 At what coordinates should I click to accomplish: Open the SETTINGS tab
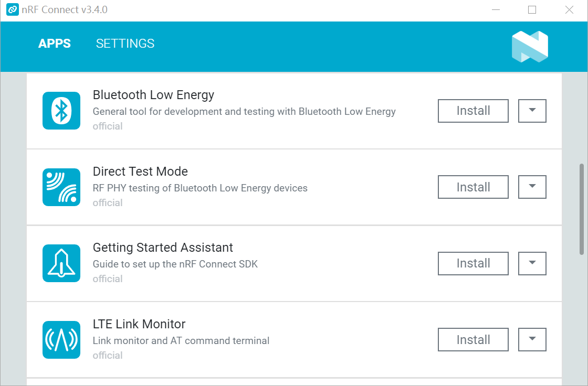tap(125, 44)
